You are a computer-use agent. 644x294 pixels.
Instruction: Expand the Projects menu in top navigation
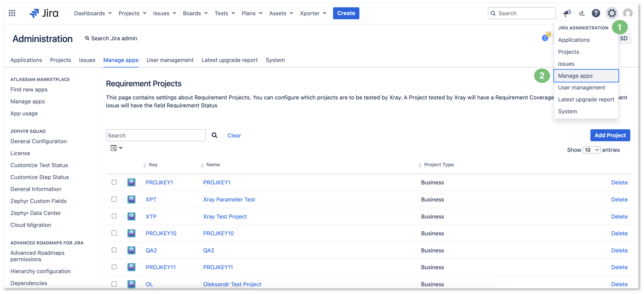132,13
